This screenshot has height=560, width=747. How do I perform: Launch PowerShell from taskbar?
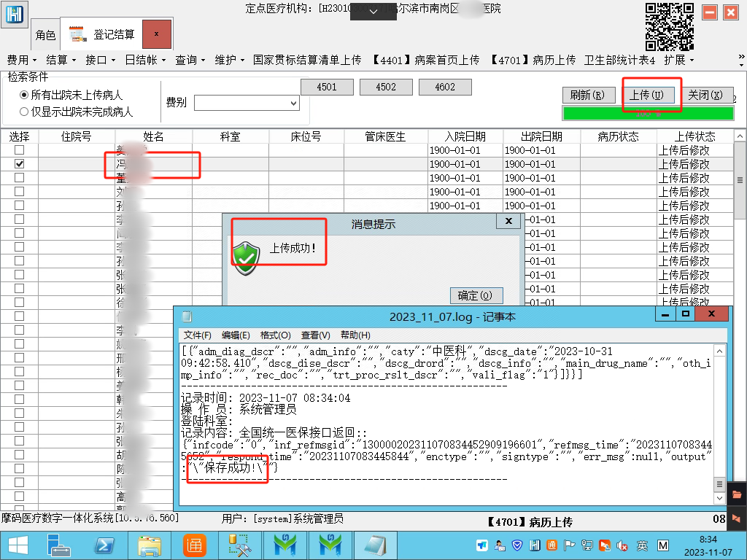pyautogui.click(x=104, y=545)
